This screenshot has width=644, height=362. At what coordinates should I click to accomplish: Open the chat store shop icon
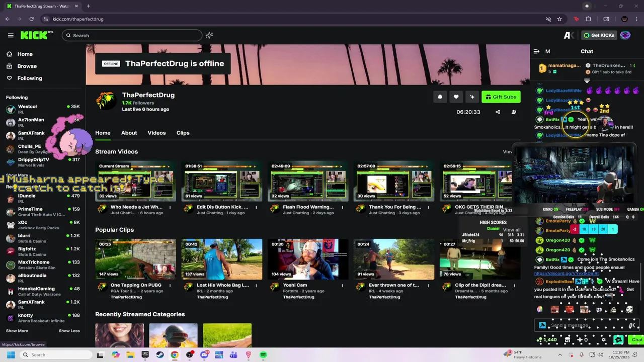[x=567, y=340]
